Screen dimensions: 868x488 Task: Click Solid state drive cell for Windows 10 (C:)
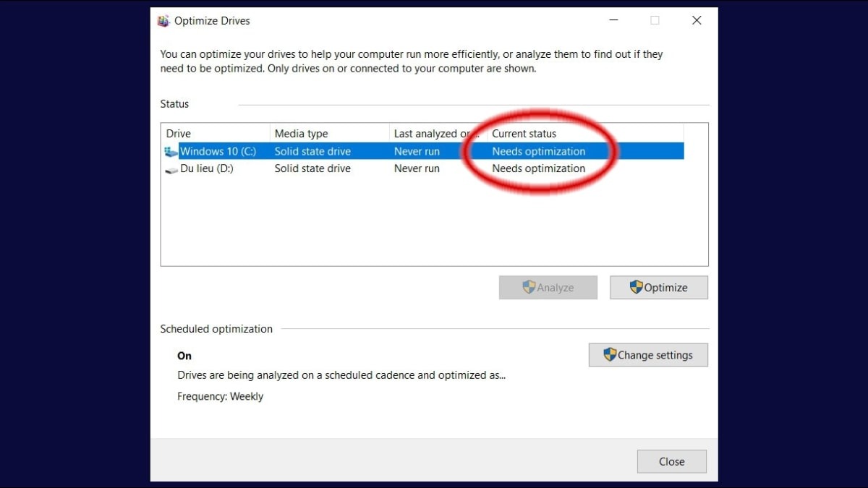pos(312,151)
